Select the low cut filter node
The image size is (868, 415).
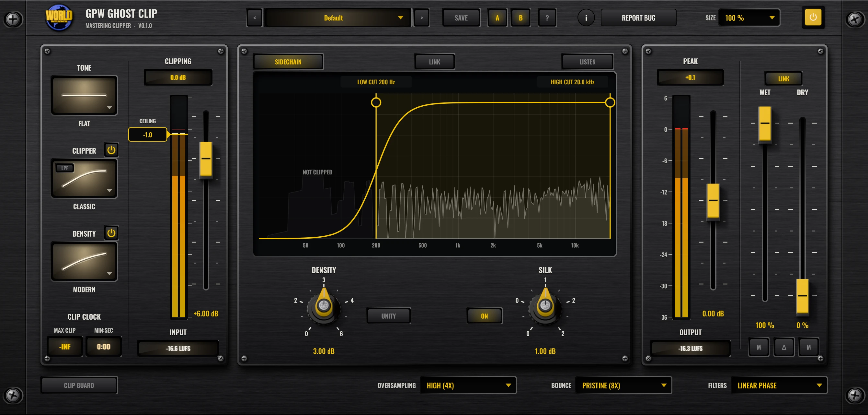click(376, 102)
